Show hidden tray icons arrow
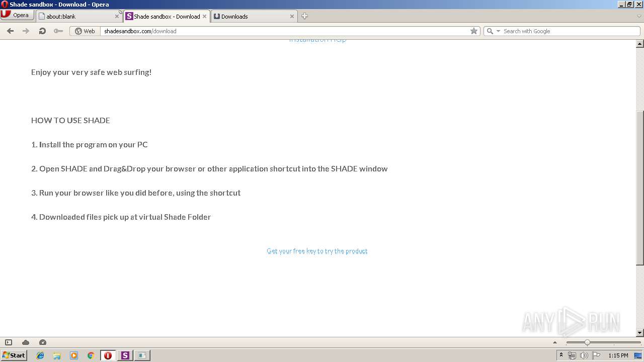The height and width of the screenshot is (362, 644). [561, 355]
